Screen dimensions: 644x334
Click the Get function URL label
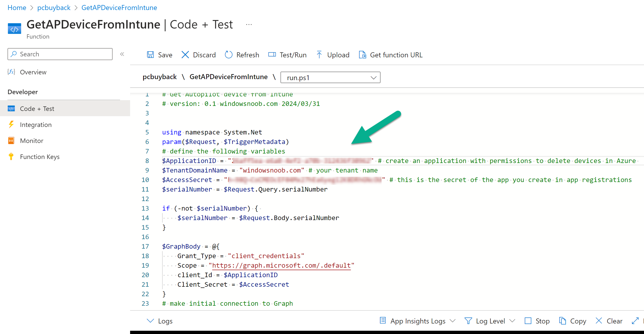coord(396,55)
